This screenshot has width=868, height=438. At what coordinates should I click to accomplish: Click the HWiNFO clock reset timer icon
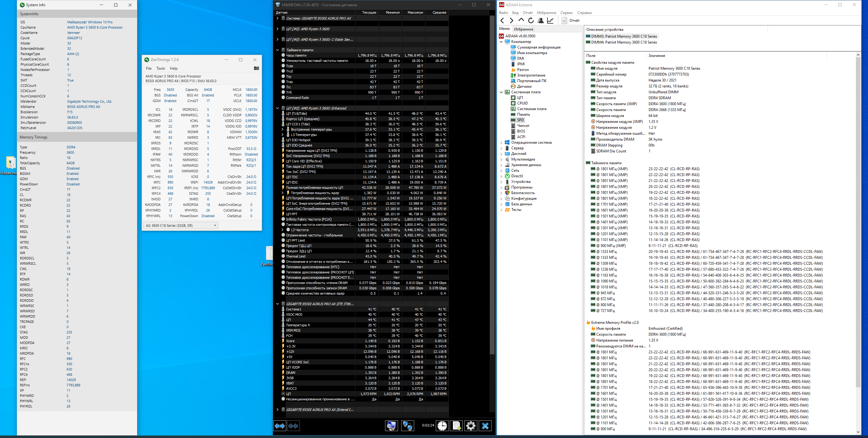click(x=442, y=426)
